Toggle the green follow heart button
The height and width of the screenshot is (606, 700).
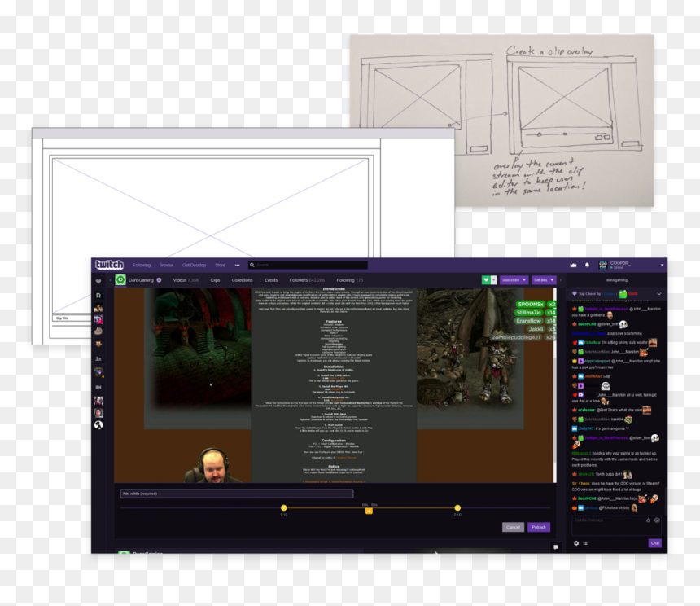click(486, 280)
